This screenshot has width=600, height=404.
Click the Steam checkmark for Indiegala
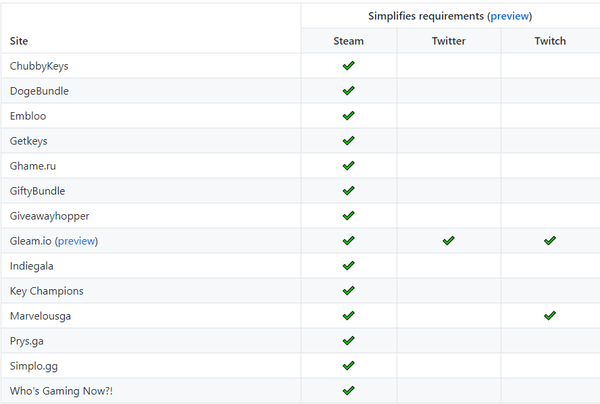coord(348,266)
